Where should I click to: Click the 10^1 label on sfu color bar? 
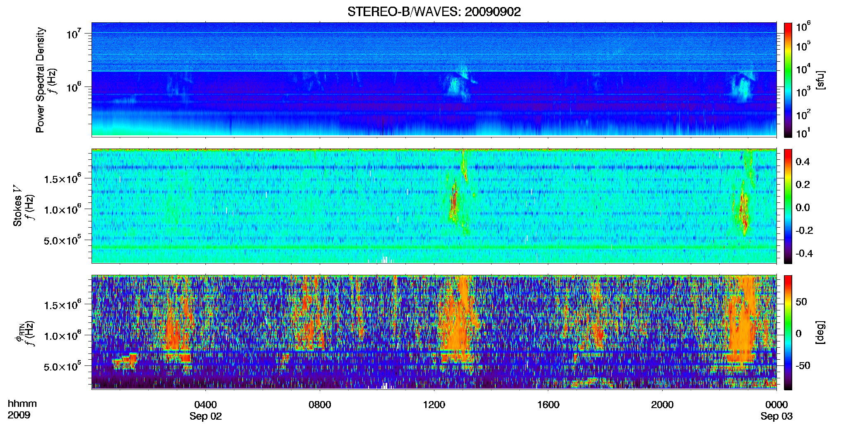[x=803, y=133]
